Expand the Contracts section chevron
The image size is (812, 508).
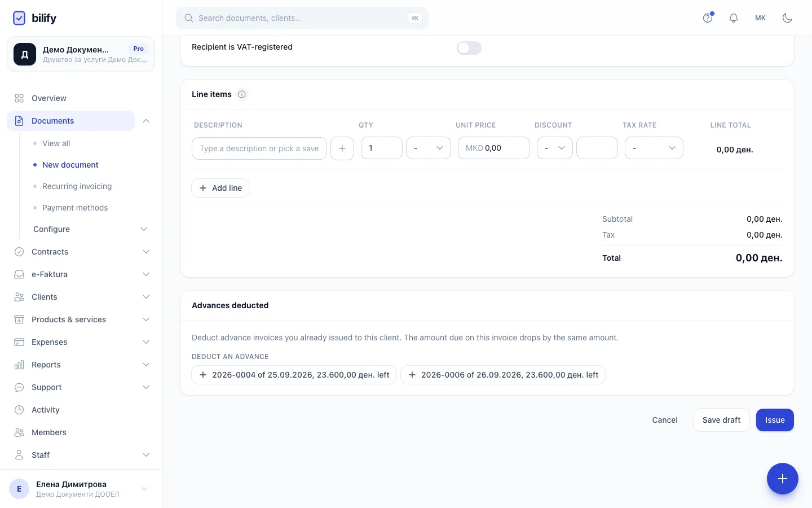(146, 252)
